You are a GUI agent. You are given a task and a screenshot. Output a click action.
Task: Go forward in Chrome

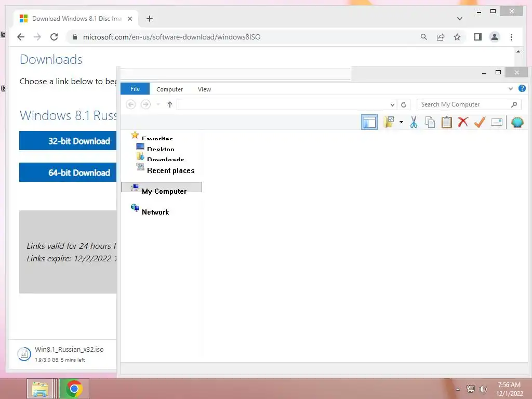pos(37,37)
